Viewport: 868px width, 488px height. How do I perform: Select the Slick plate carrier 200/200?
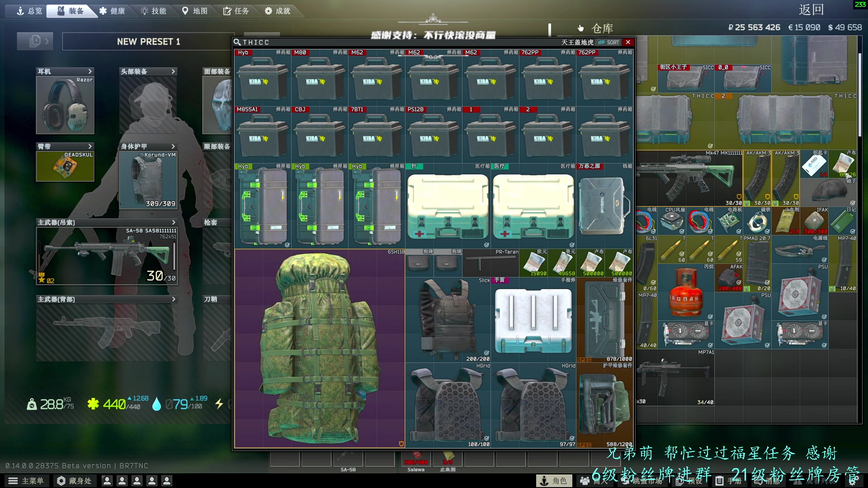(x=448, y=320)
